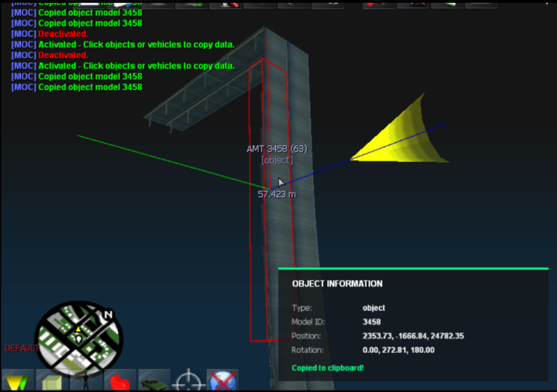Choose the object cube icon in bottom toolbar

pos(50,381)
